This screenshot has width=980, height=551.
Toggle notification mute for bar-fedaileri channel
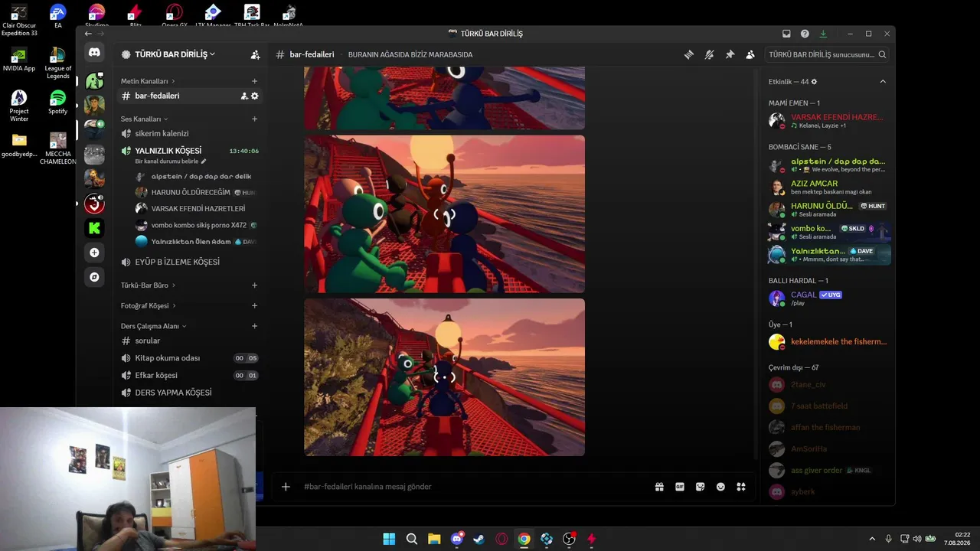pyautogui.click(x=710, y=54)
